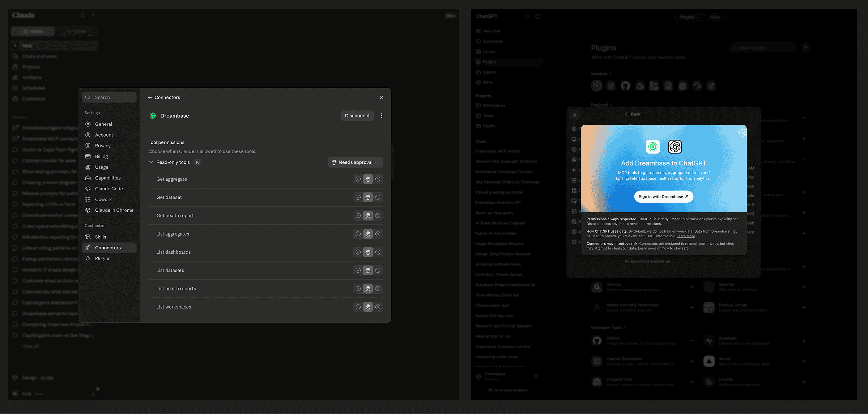Click Back in ChatGPT plugin dialog
This screenshot has height=414, width=868.
633,114
